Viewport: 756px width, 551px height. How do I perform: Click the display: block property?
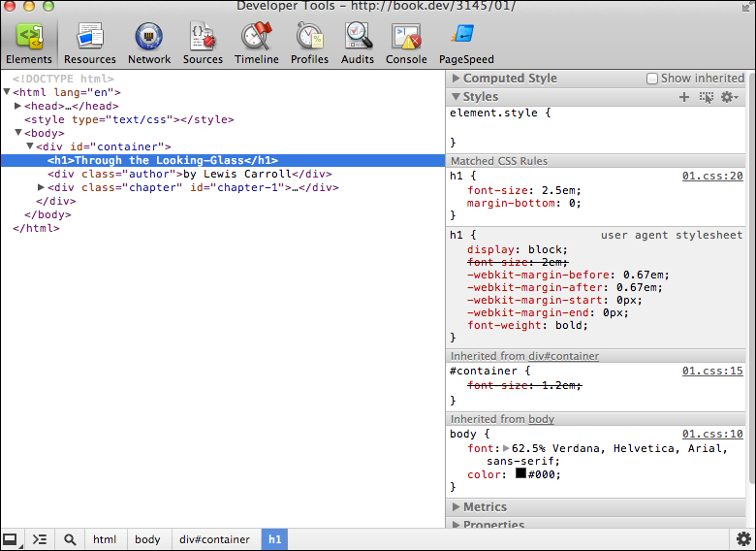click(x=518, y=249)
